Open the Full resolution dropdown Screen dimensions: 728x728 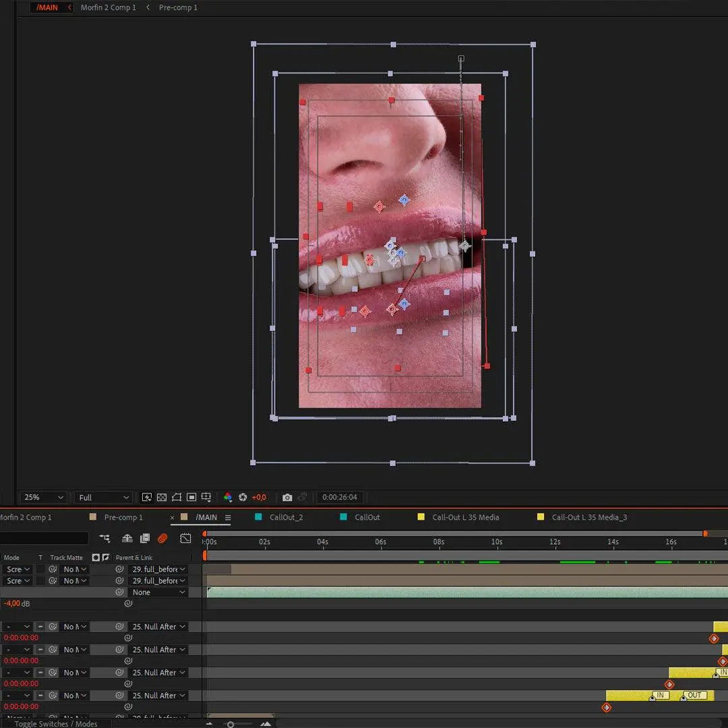pos(101,497)
